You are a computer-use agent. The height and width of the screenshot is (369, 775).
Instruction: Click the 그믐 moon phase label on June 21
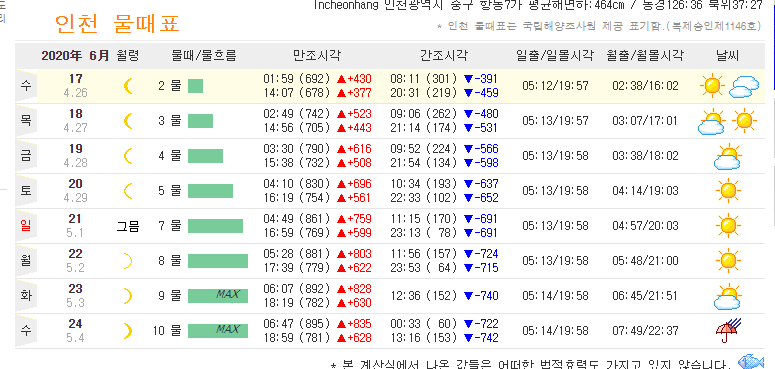point(128,226)
